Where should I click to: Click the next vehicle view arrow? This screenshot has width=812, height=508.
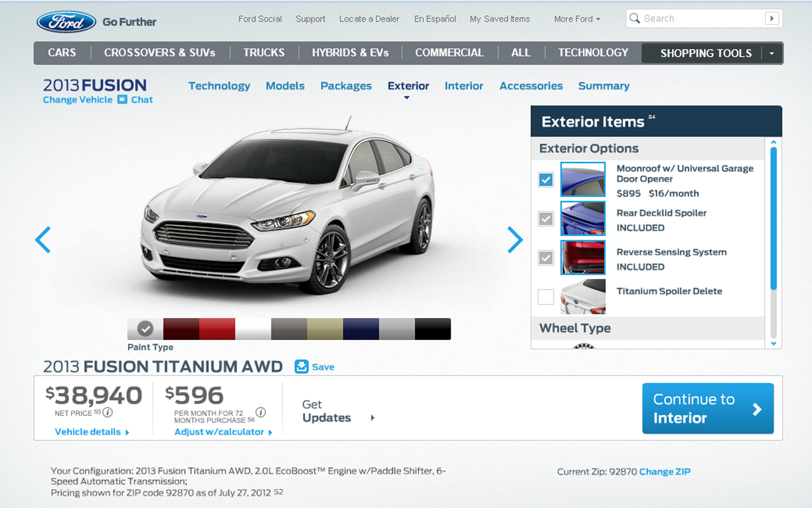click(515, 240)
